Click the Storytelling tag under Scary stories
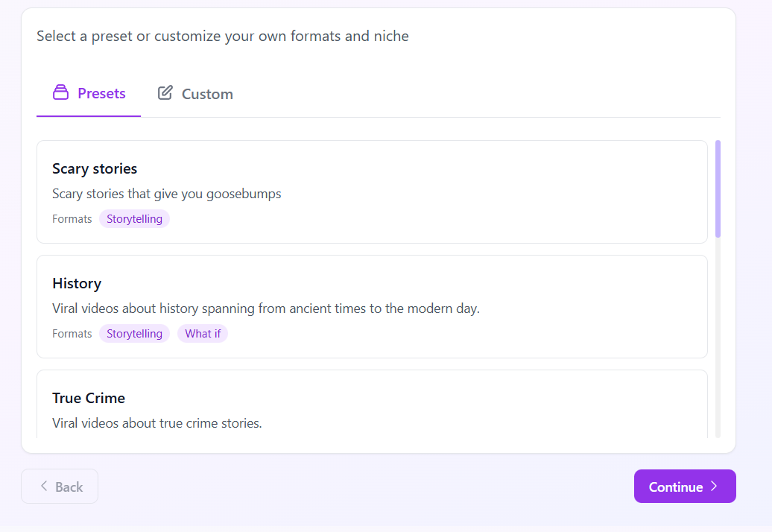Image resolution: width=772 pixels, height=532 pixels. coord(134,218)
